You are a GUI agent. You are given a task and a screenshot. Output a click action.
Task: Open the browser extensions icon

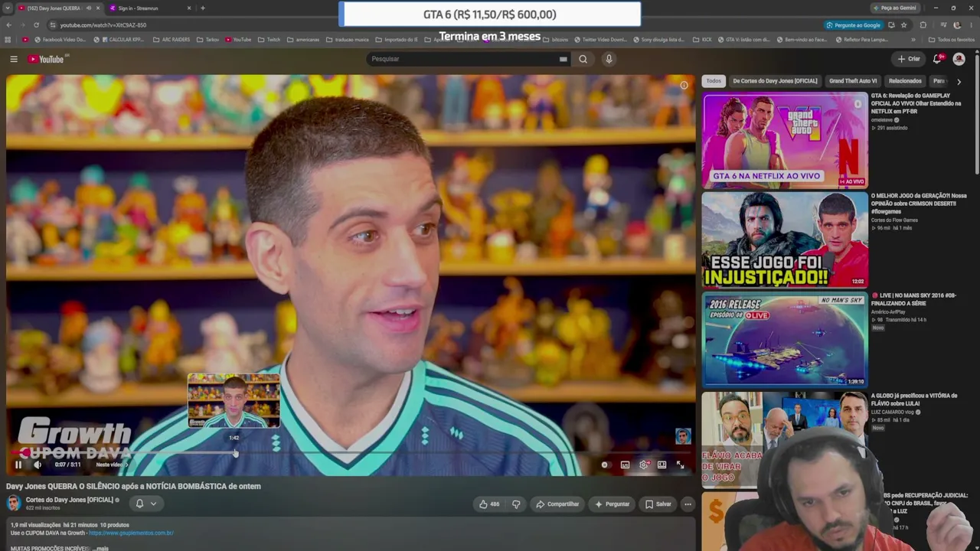(923, 25)
